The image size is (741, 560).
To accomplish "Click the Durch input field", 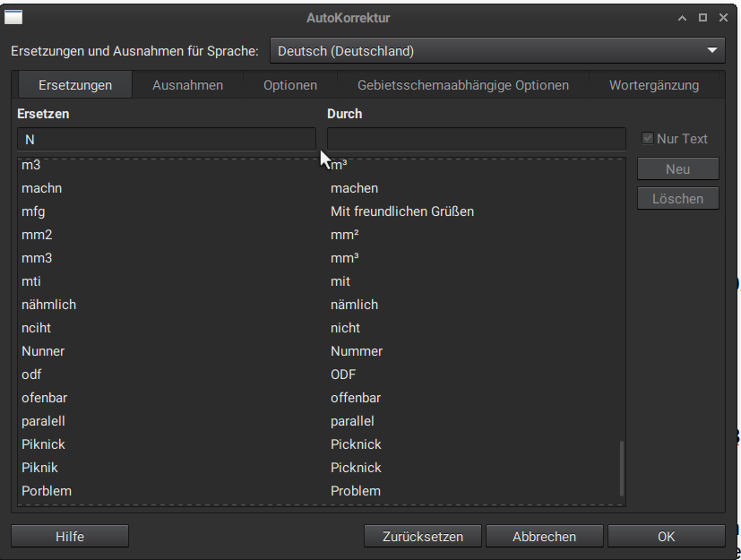I will [x=477, y=140].
